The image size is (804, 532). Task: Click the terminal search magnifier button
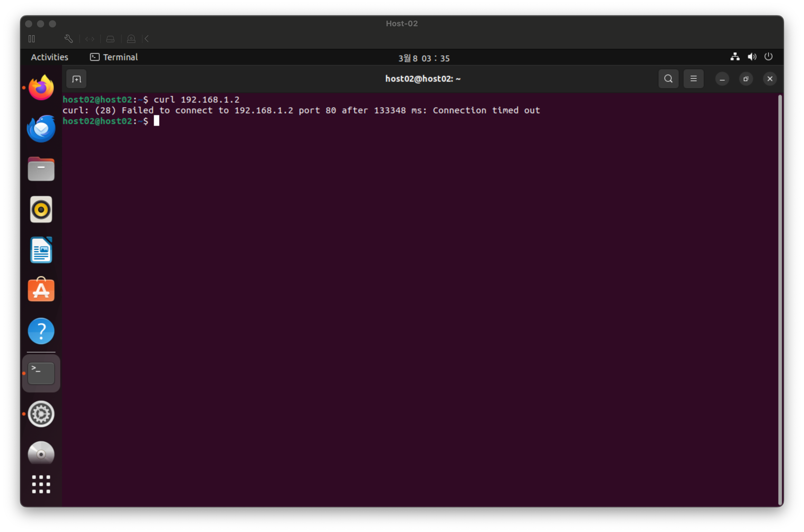[x=668, y=79]
